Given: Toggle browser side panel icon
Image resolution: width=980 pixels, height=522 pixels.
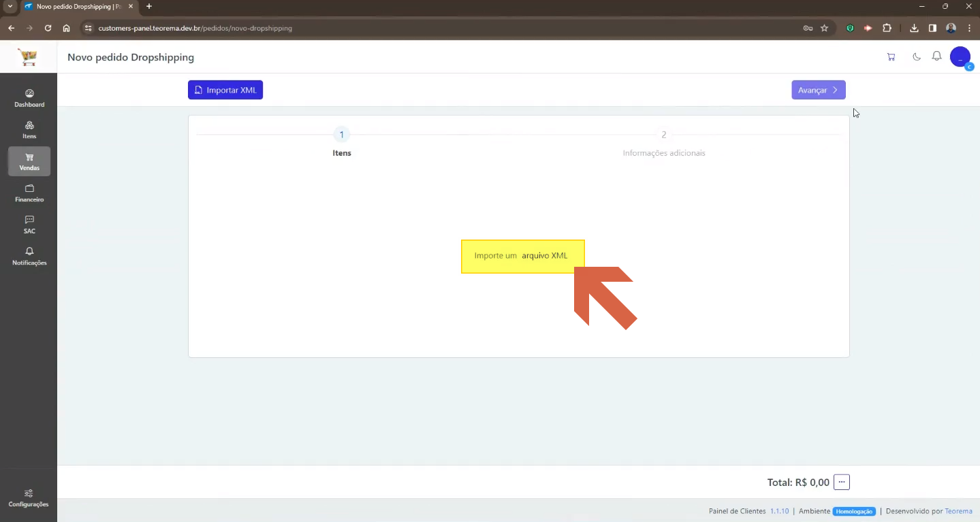Looking at the screenshot, I should tap(932, 28).
